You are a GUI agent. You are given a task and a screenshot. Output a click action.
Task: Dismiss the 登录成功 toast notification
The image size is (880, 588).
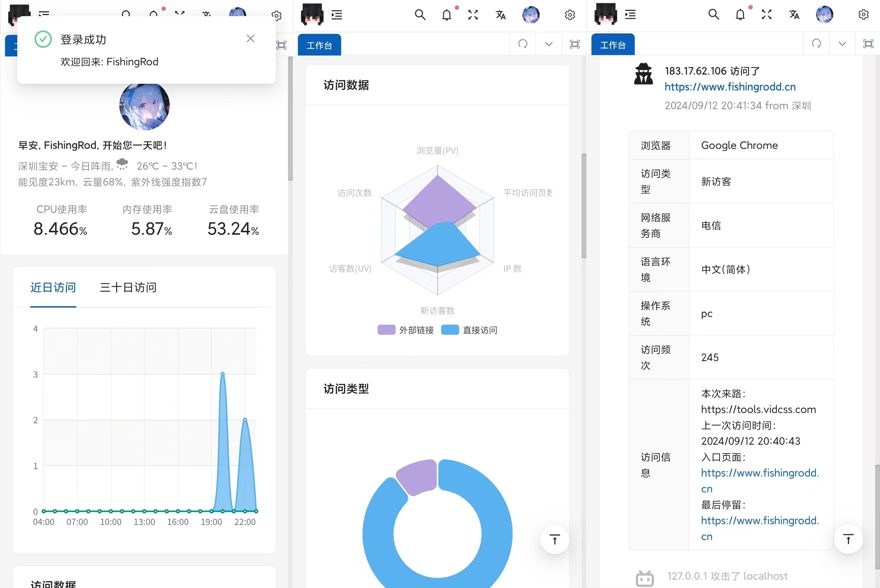(x=250, y=38)
